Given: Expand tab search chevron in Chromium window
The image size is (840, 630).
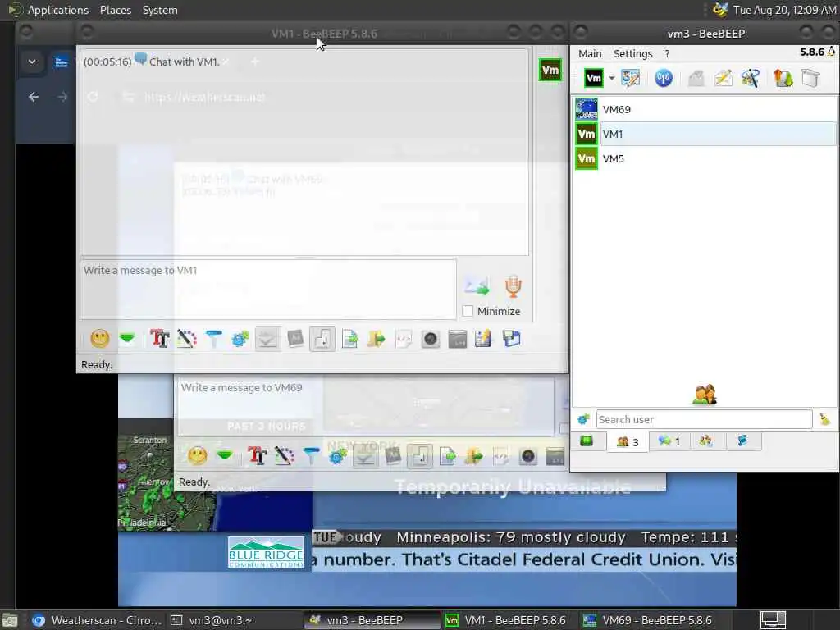Looking at the screenshot, I should click(32, 62).
